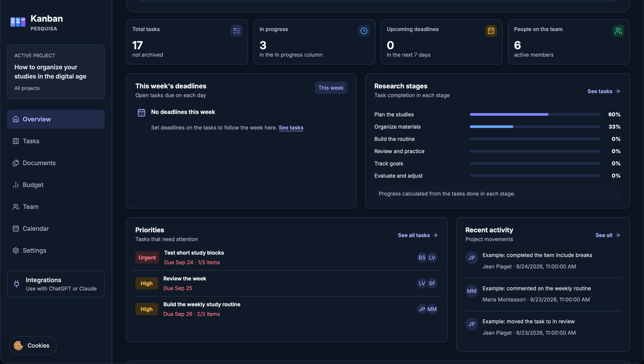The height and width of the screenshot is (364, 644).
Task: Click the All projects link
Action: 27,88
